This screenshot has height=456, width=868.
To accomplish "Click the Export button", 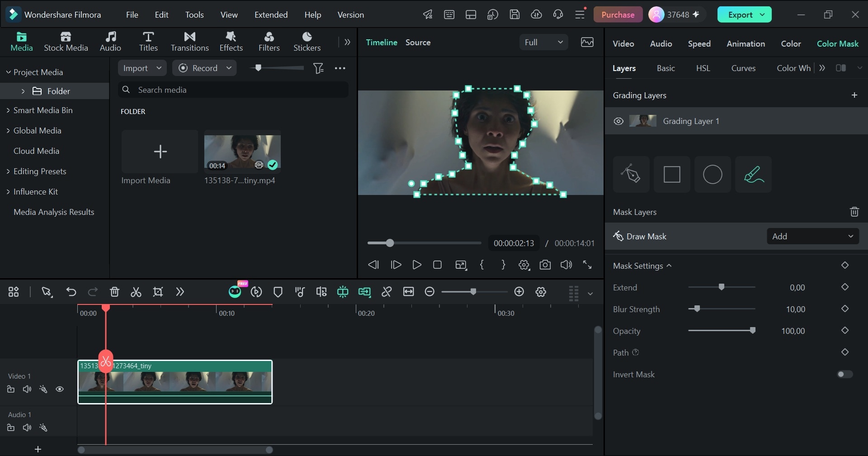I will [744, 15].
